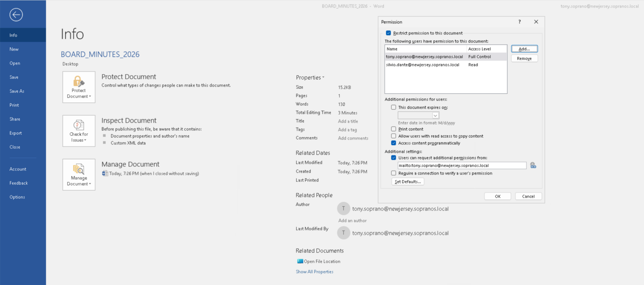
Task: Click the account email in the title bar
Action: tap(600, 6)
